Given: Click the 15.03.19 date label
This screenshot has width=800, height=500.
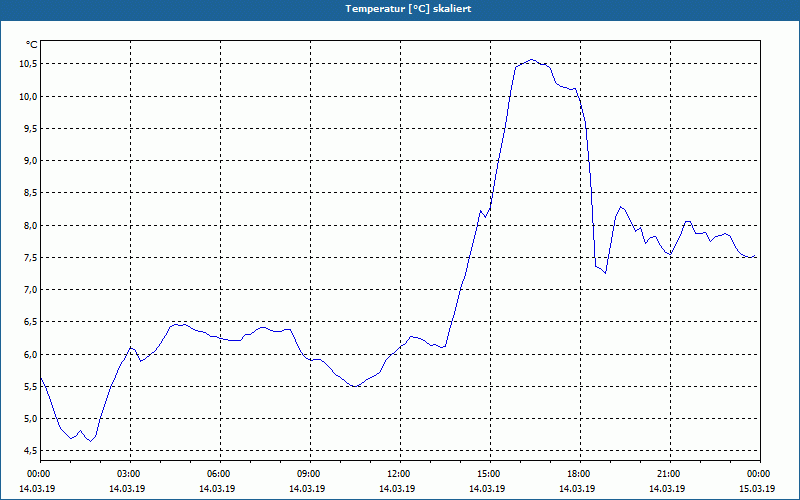Looking at the screenshot, I should click(x=757, y=488).
